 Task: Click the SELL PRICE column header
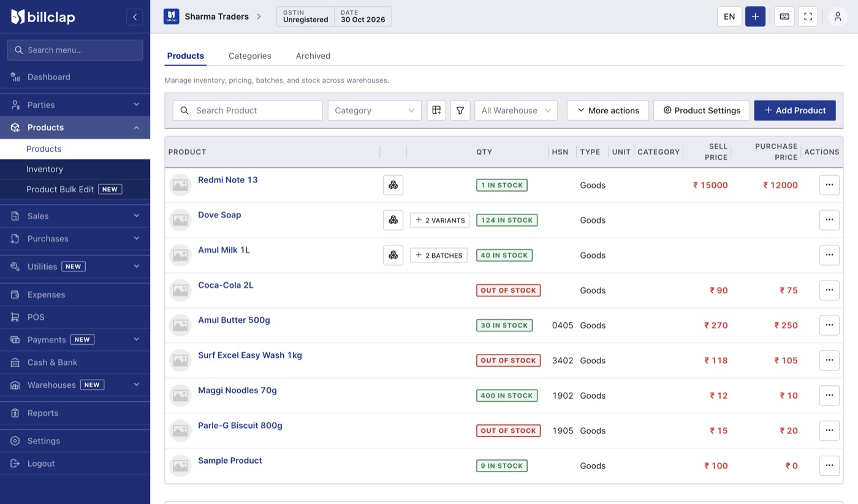coord(716,152)
